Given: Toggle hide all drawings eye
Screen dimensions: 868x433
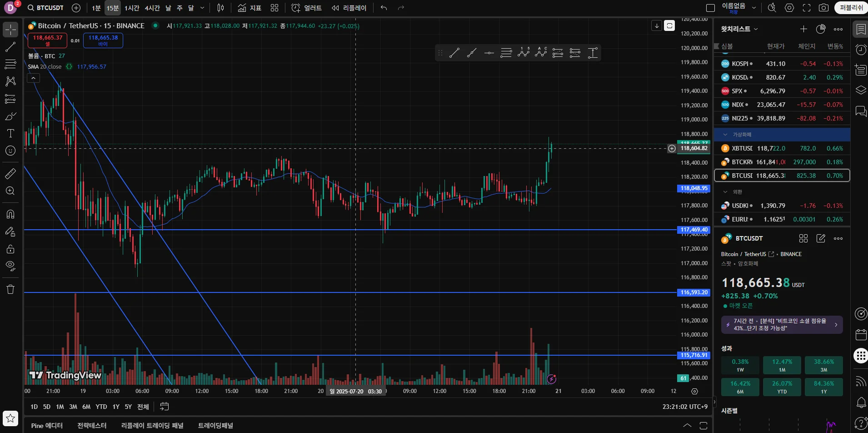Looking at the screenshot, I should (10, 266).
